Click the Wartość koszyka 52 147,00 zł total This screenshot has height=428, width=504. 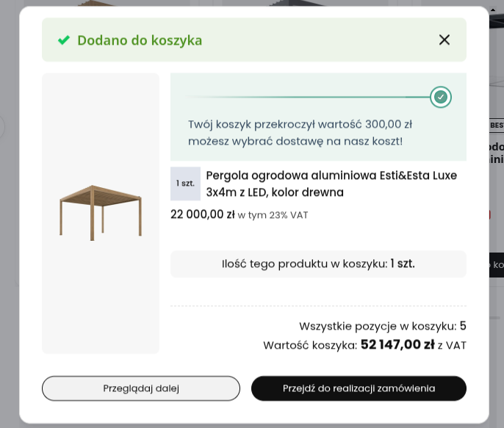(x=364, y=345)
